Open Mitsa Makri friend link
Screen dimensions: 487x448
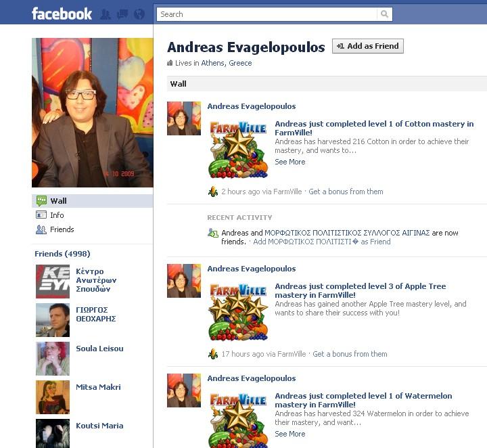click(x=98, y=387)
